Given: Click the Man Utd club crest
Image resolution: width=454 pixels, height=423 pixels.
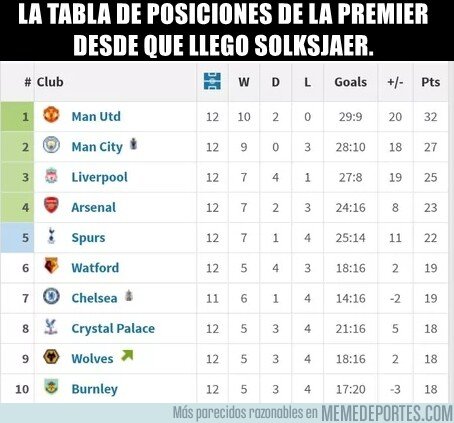Looking at the screenshot, I should tap(51, 115).
